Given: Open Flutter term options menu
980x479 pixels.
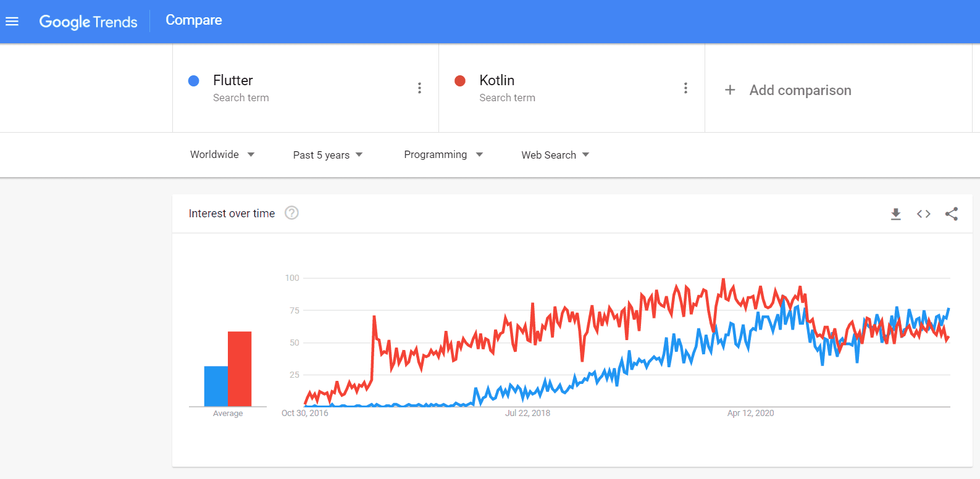Looking at the screenshot, I should pos(419,88).
